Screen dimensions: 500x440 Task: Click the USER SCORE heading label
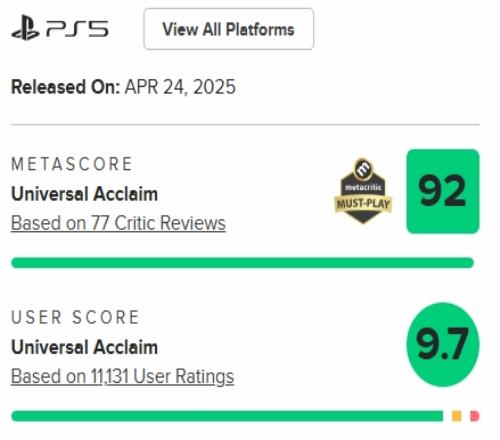point(75,317)
